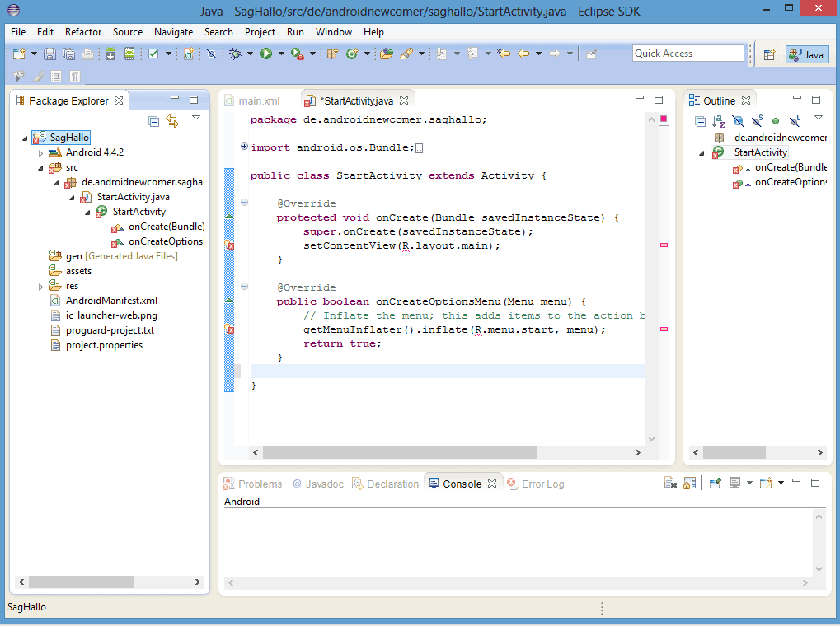
Task: Maximize the editor area
Action: click(x=659, y=99)
